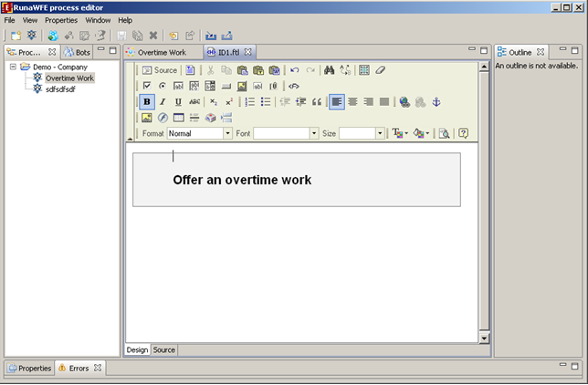588x385 pixels.
Task: Toggle Bold formatting in editor toolbar
Action: 147,102
